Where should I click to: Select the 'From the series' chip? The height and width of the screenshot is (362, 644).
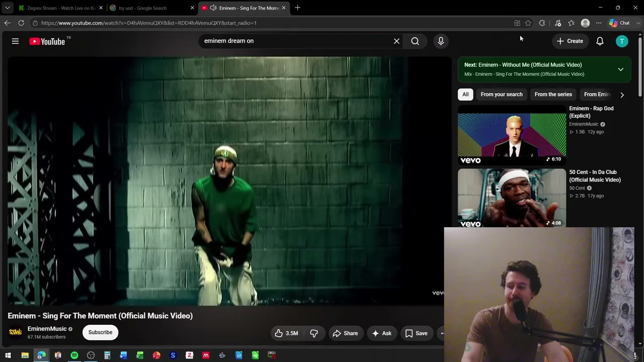click(553, 95)
